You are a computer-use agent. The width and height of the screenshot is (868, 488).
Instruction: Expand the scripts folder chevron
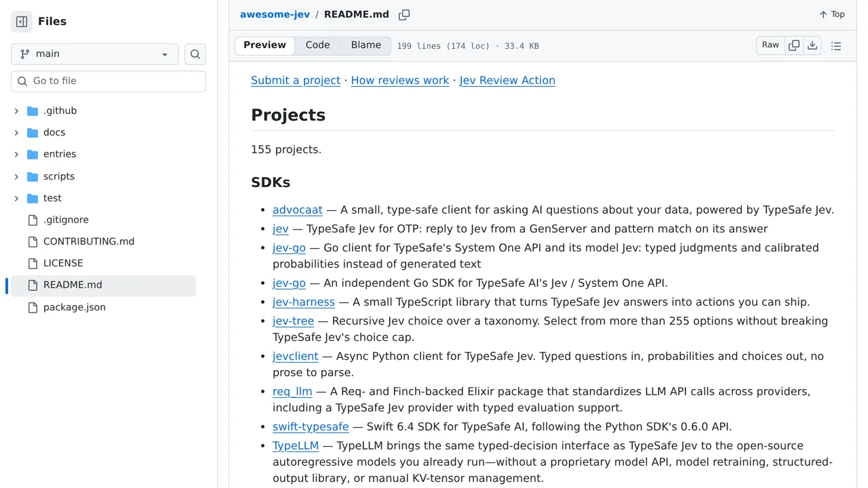coord(16,177)
